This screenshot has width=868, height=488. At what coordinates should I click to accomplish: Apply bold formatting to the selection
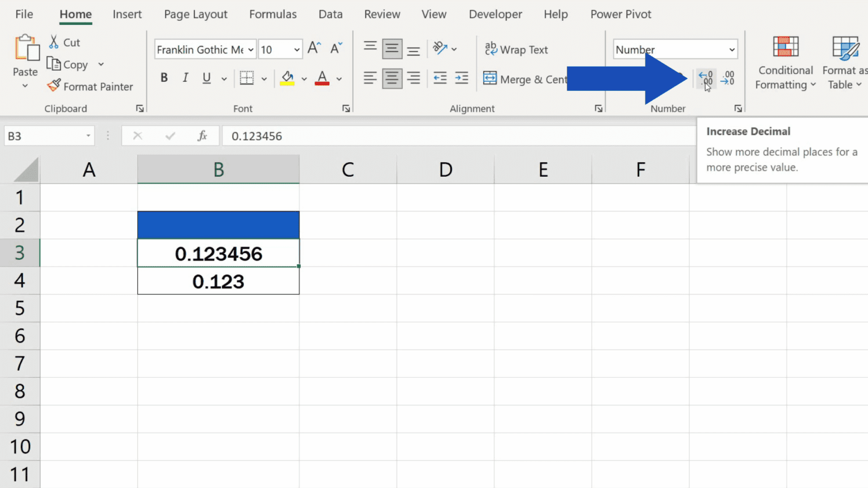tap(164, 77)
